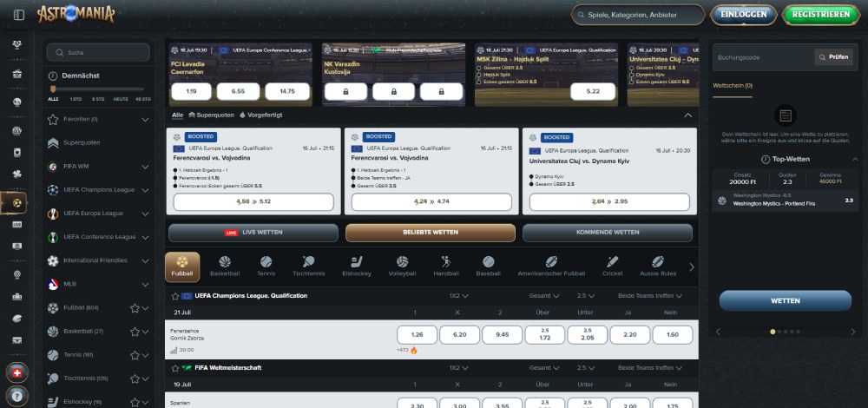Star Tennis (161) as favorite in sidebar
The height and width of the screenshot is (408, 868).
pyautogui.click(x=135, y=355)
